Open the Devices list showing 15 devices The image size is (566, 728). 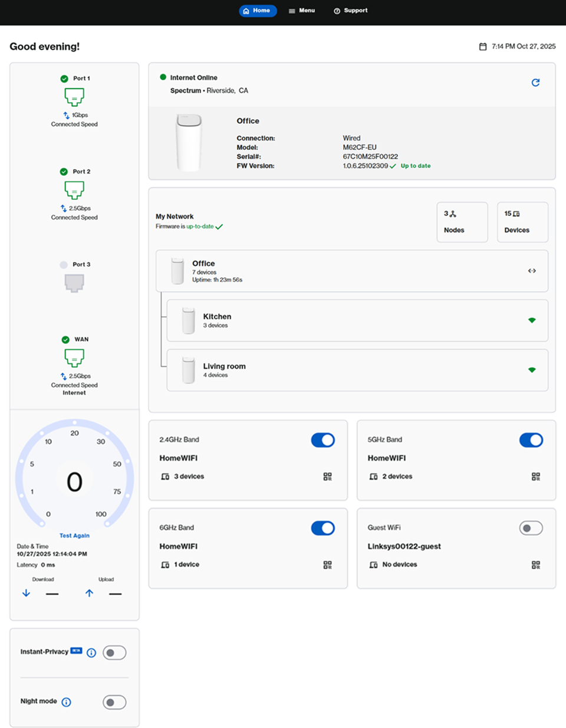pyautogui.click(x=522, y=222)
